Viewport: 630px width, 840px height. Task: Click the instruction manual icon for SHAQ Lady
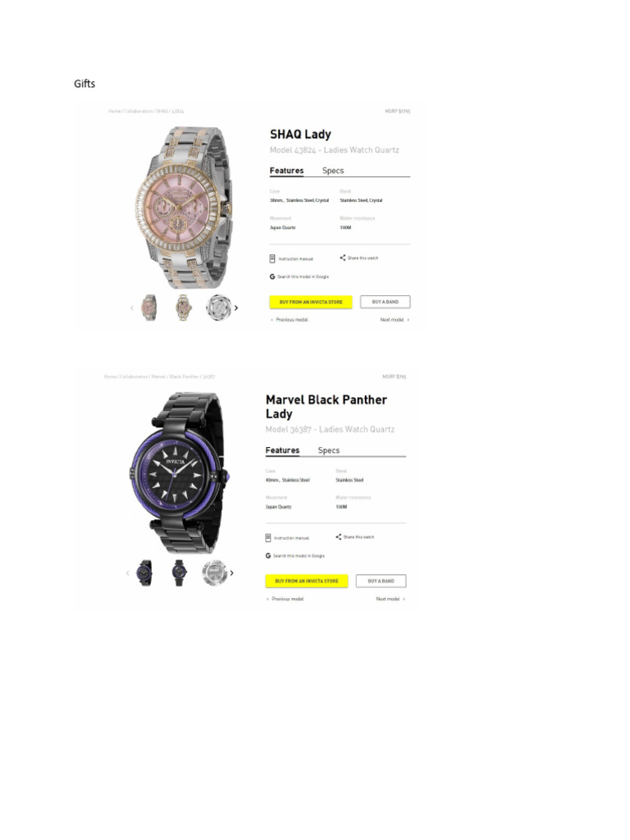coord(272,258)
